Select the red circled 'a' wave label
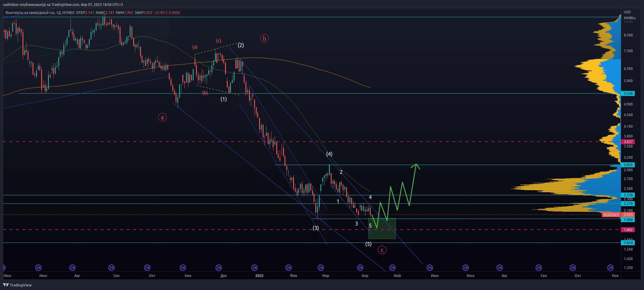This screenshot has width=644, height=290. coord(162,118)
